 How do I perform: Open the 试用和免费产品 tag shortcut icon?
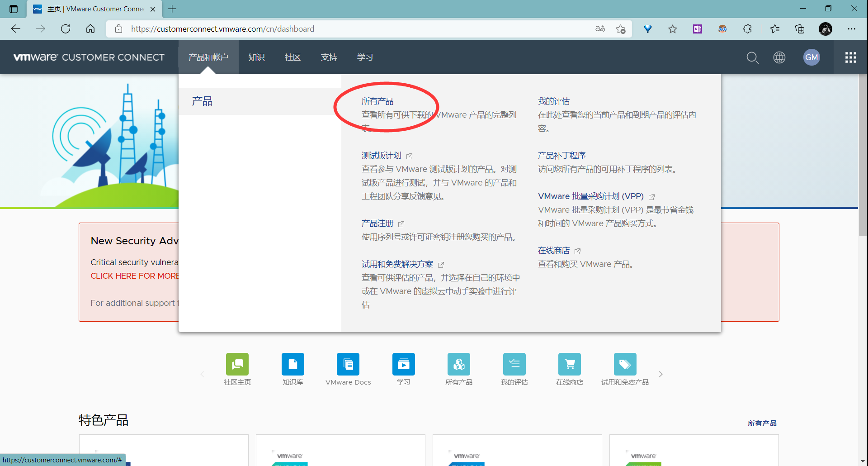tap(625, 364)
